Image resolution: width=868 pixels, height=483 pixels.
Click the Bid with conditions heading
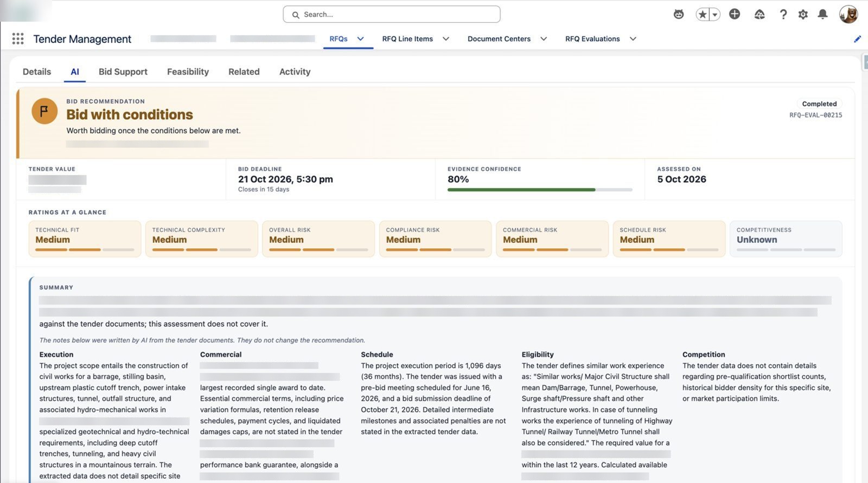point(130,114)
